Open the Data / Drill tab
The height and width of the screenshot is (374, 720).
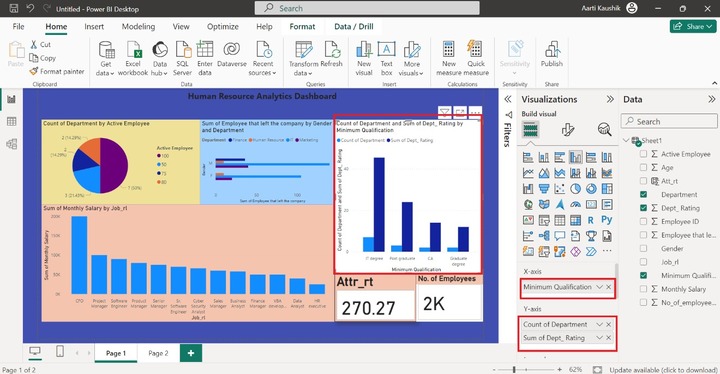(x=354, y=27)
